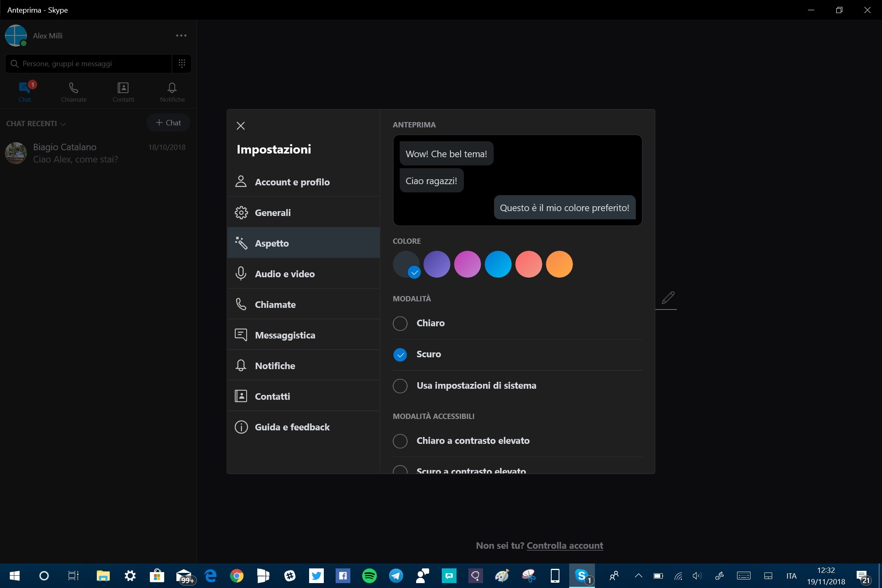Select the blue color swatch
882x588 pixels.
[498, 264]
